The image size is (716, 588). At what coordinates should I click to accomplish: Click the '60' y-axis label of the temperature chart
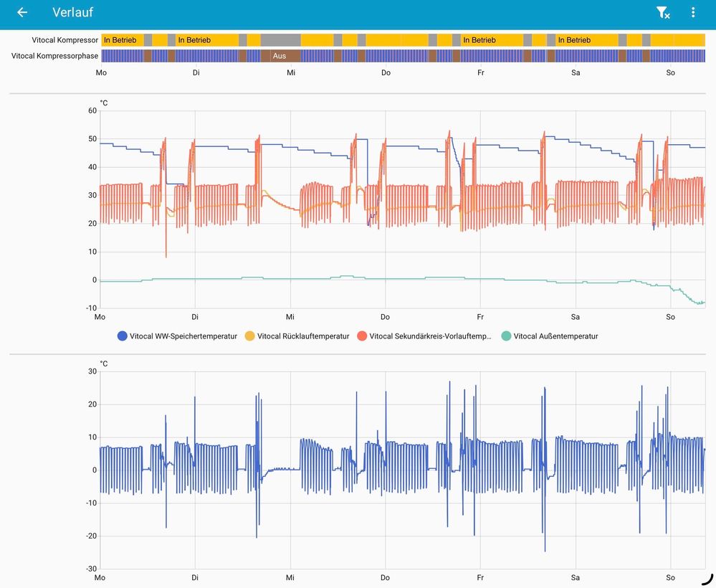(92, 110)
